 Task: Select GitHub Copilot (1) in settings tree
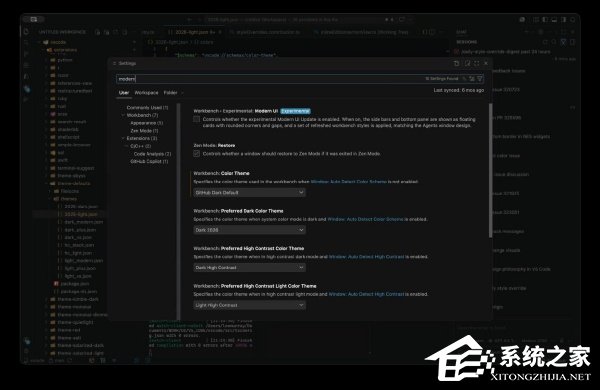149,162
